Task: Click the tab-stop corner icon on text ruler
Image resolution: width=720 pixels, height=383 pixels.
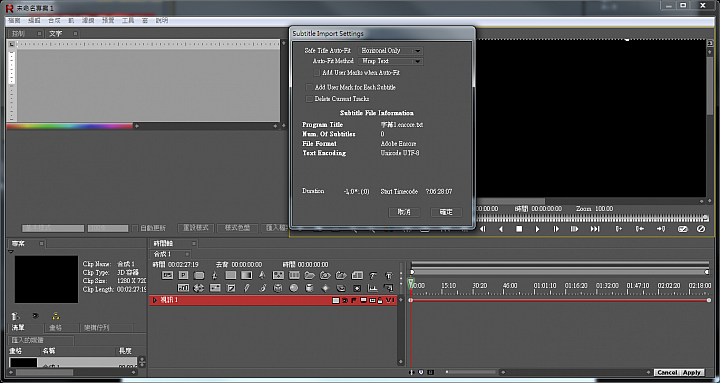Action: coord(11,44)
